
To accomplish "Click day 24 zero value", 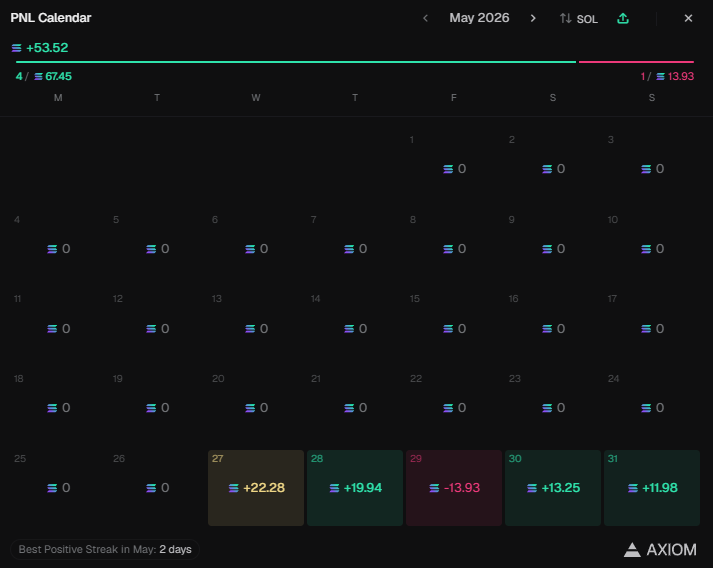I will 660,408.
